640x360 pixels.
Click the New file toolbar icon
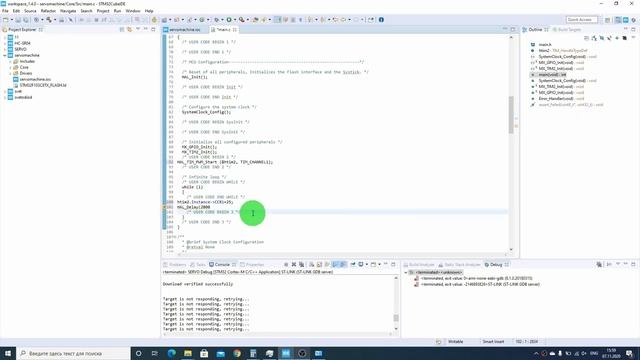[5, 20]
